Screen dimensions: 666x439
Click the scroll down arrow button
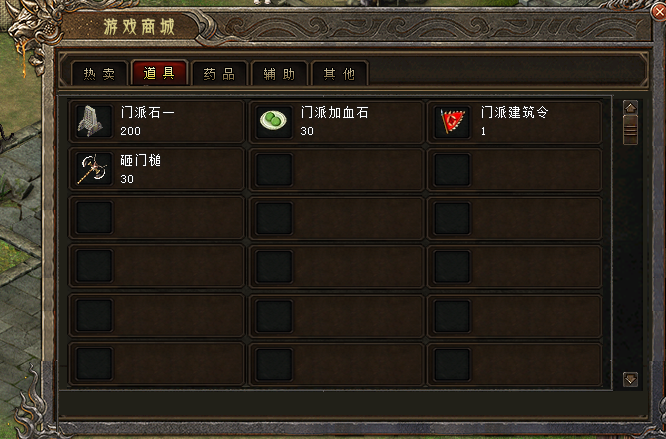coord(630,379)
